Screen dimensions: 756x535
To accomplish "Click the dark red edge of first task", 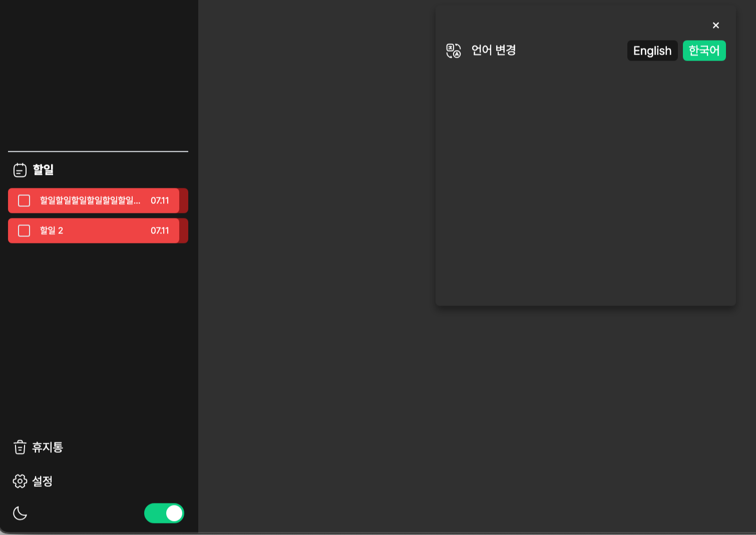I will 184,200.
